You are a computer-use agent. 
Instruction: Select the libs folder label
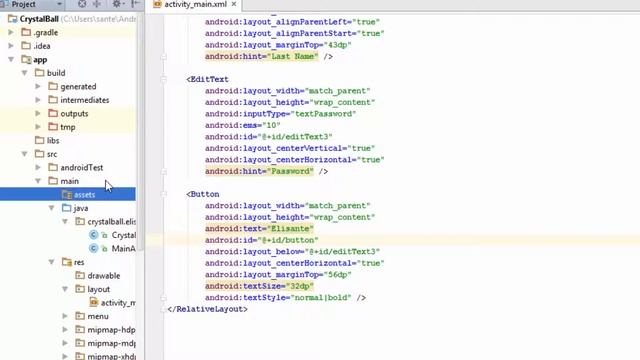coord(53,140)
